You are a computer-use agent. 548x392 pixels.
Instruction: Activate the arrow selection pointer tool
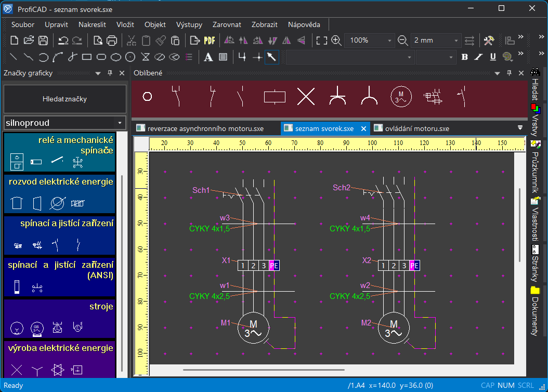coord(271,57)
